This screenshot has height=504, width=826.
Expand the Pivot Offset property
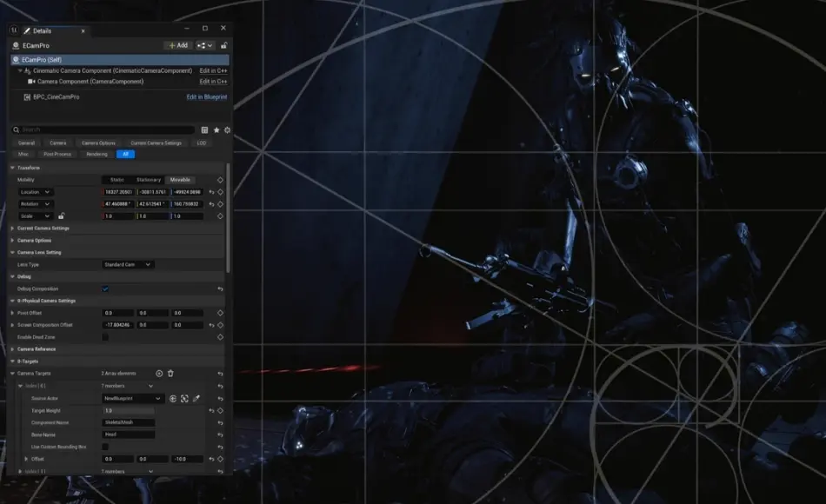click(13, 314)
